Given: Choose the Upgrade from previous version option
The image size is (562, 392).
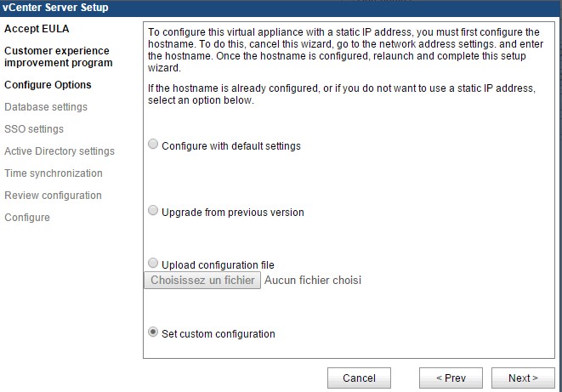Looking at the screenshot, I should click(153, 211).
